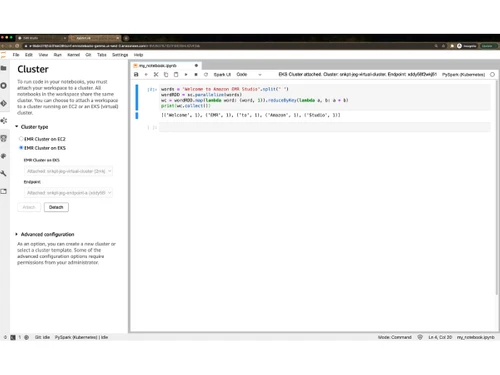
Task: Click 'Git: idle' in status bar
Action: 42,337
